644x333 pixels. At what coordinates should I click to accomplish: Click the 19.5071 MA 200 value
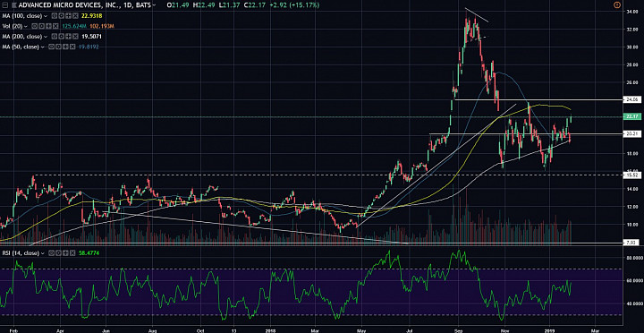[x=91, y=37]
